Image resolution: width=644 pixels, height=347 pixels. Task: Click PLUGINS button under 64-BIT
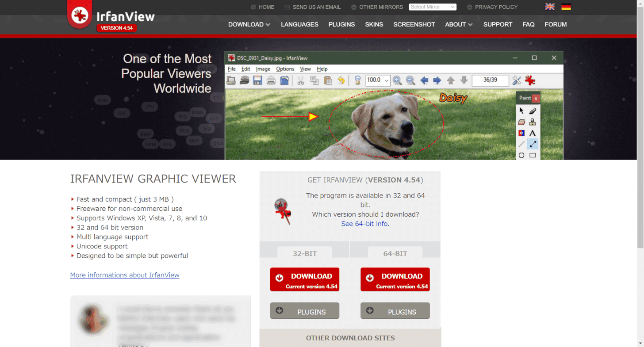(x=395, y=311)
